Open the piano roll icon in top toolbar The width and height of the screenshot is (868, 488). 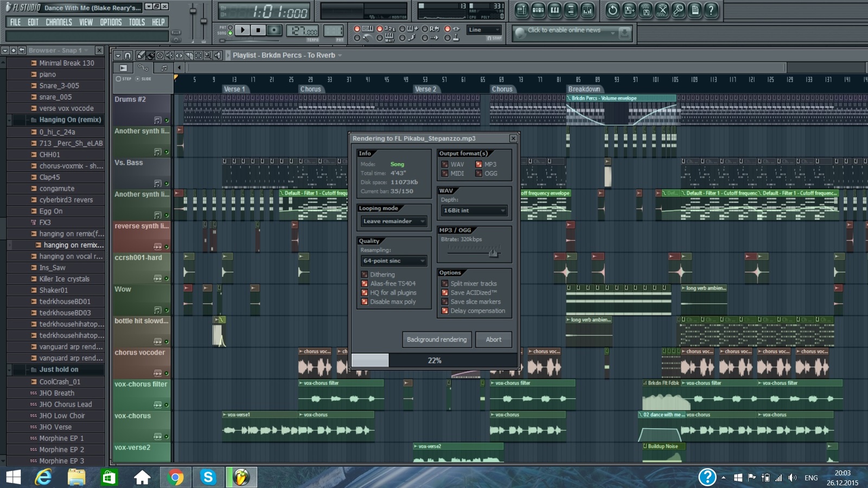tap(554, 10)
